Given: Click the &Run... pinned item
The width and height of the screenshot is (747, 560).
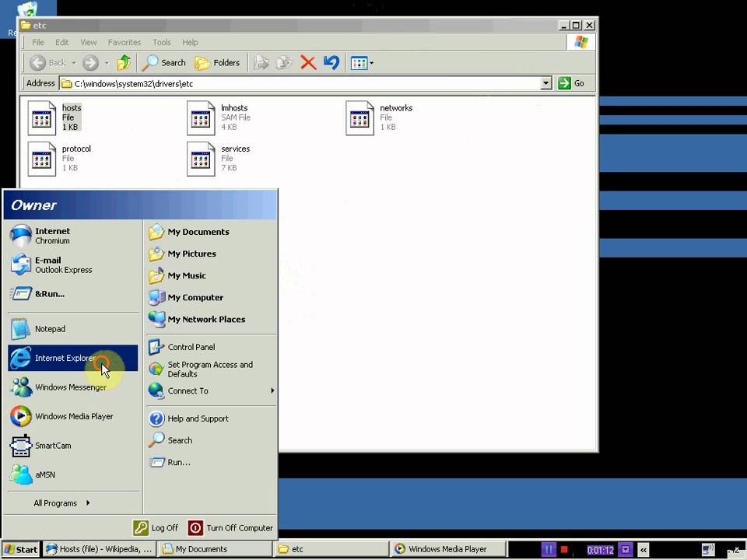Looking at the screenshot, I should [x=73, y=294].
